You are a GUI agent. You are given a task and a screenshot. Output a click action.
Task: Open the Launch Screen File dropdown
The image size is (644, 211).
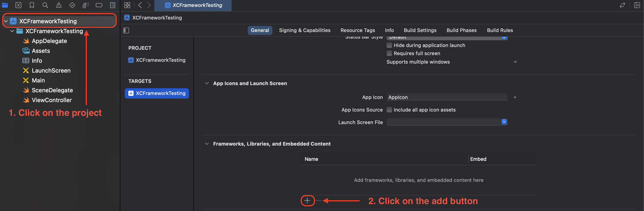(x=447, y=122)
